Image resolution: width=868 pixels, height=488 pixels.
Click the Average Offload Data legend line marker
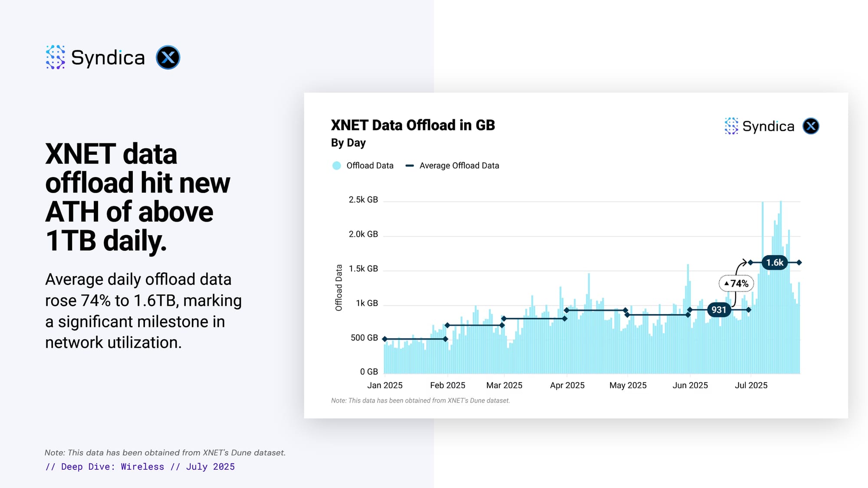409,166
